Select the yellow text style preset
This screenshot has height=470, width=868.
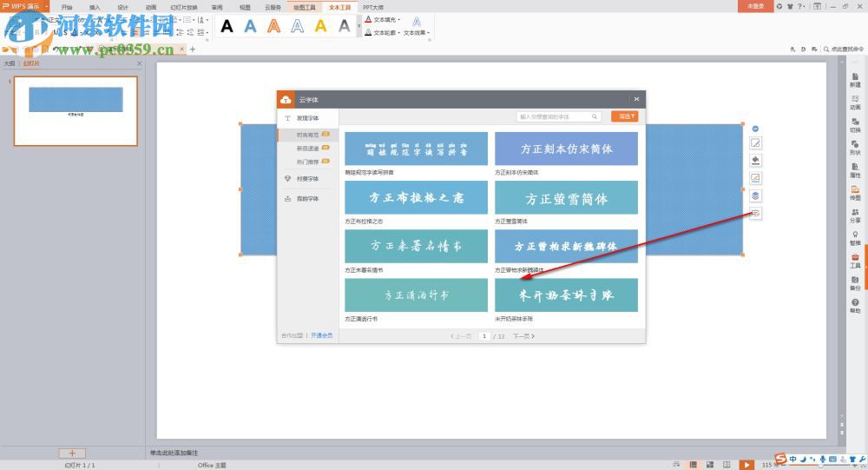(x=320, y=26)
